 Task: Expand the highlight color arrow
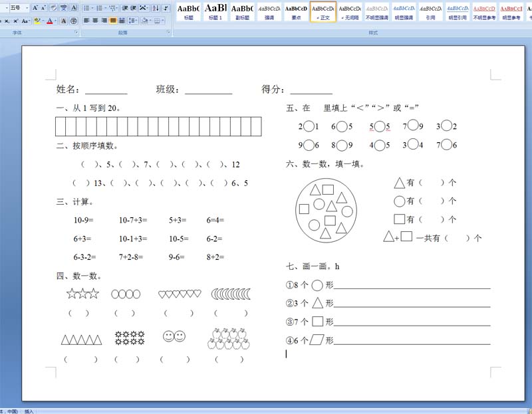(43, 21)
